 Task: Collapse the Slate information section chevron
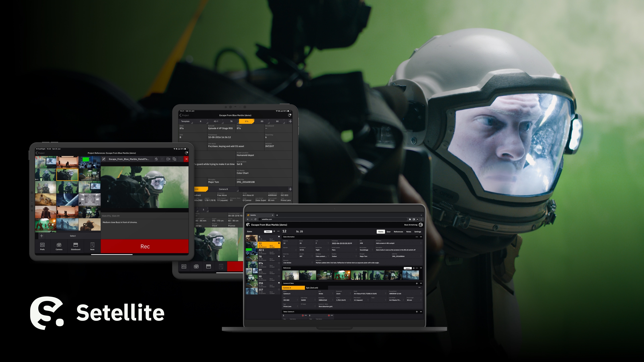(x=421, y=237)
